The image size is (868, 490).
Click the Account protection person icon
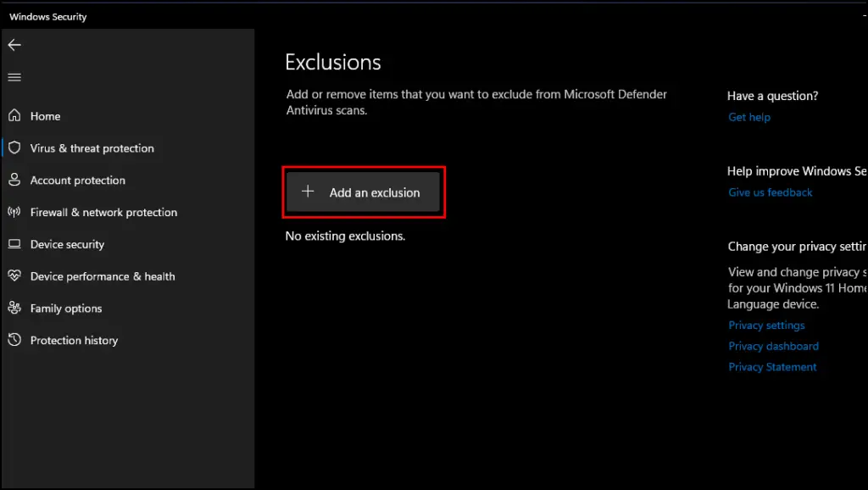(14, 180)
